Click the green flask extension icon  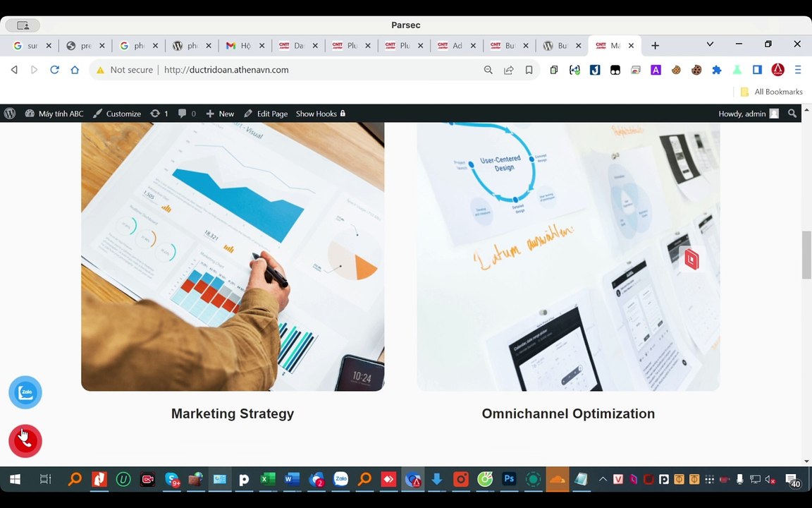click(737, 69)
